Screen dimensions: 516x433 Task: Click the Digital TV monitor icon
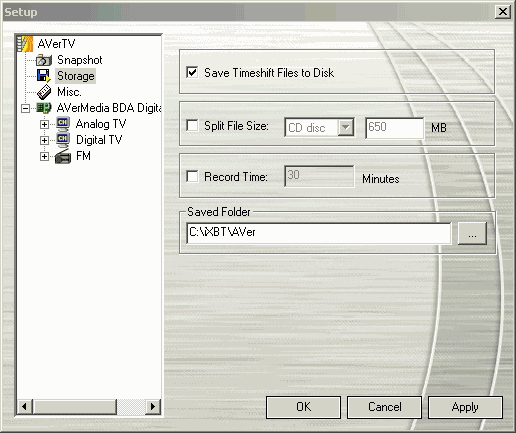tap(63, 140)
